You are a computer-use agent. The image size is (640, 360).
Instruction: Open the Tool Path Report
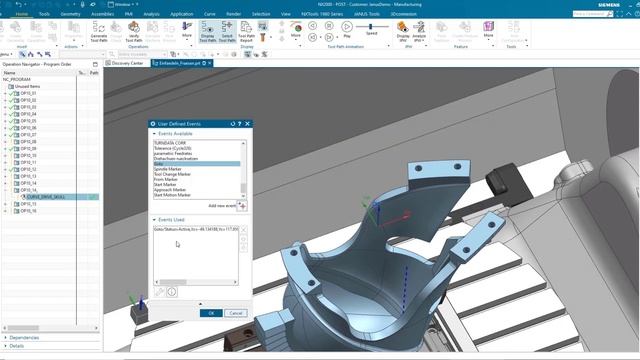click(246, 31)
